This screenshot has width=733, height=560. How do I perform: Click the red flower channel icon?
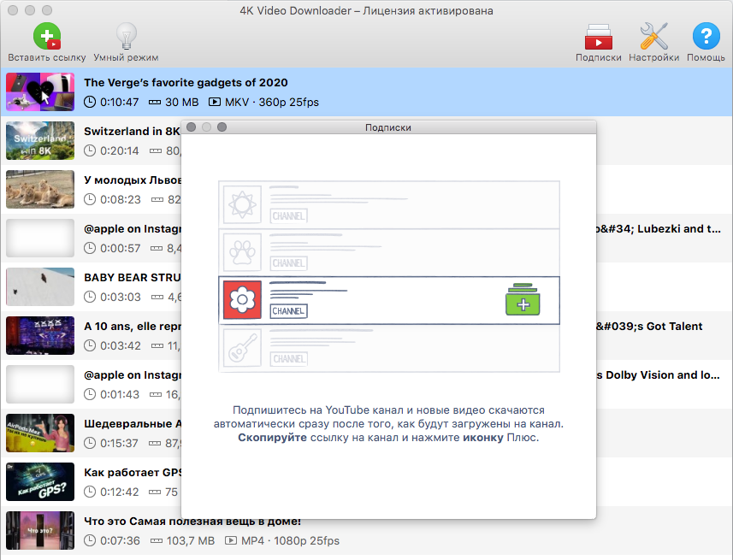pos(242,299)
